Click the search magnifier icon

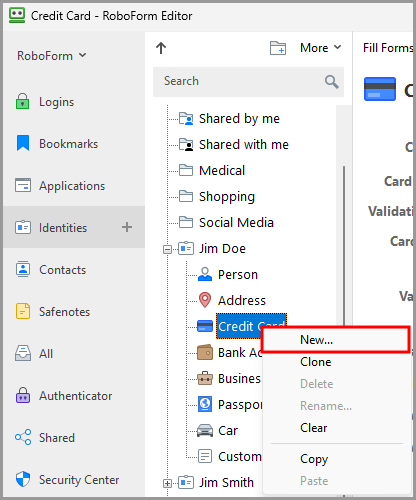(x=332, y=82)
